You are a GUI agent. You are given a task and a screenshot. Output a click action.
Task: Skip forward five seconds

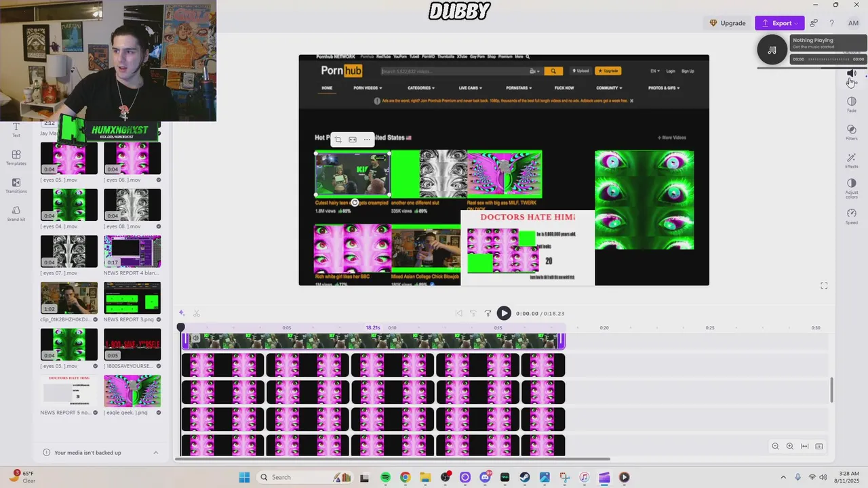(488, 313)
